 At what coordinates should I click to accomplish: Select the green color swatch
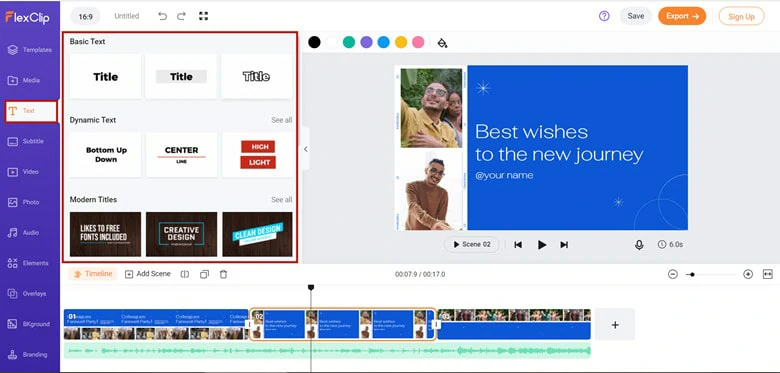pyautogui.click(x=349, y=42)
